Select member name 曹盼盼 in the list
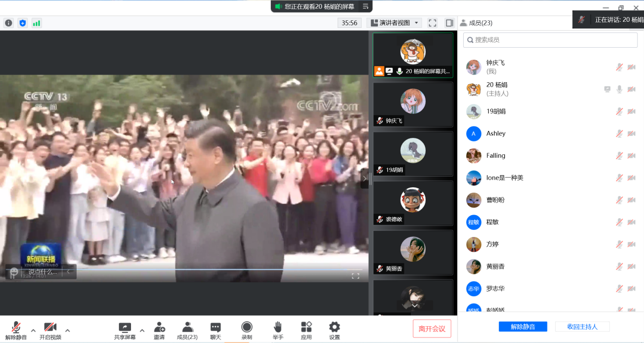This screenshot has width=644, height=343. [x=496, y=200]
